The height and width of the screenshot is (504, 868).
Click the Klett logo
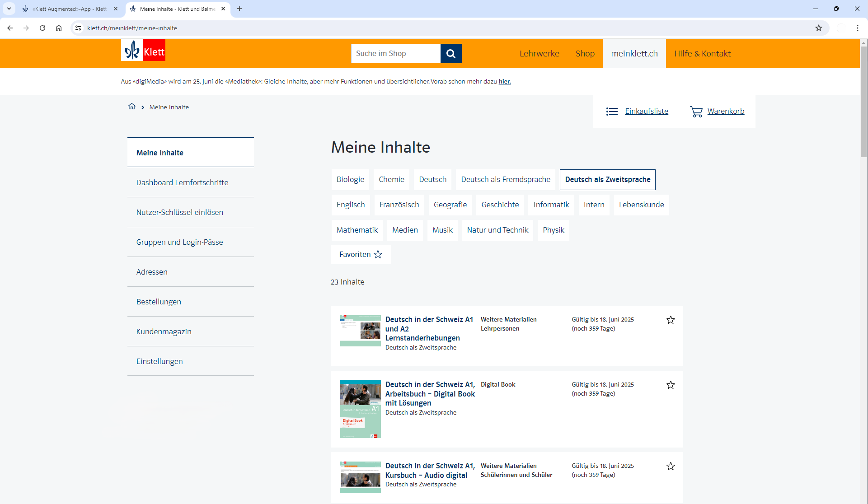tap(143, 50)
